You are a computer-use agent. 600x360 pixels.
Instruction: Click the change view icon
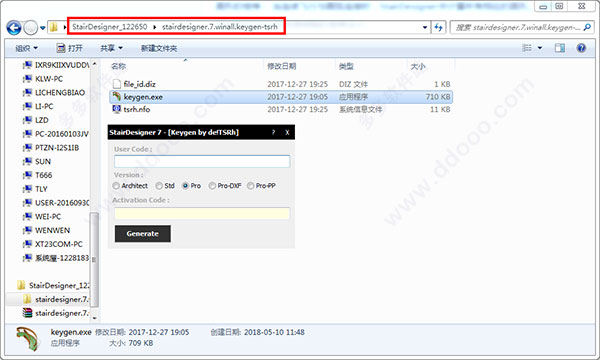coord(527,48)
